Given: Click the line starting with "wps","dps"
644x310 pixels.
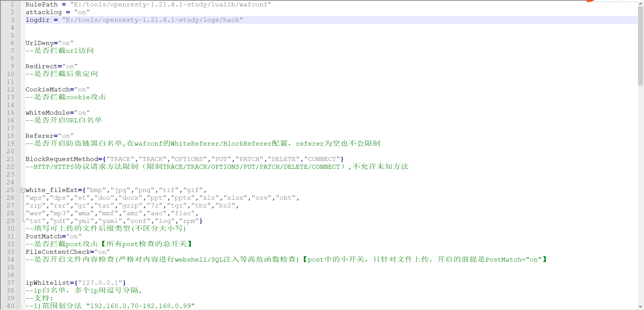Looking at the screenshot, I should pyautogui.click(x=162, y=198).
